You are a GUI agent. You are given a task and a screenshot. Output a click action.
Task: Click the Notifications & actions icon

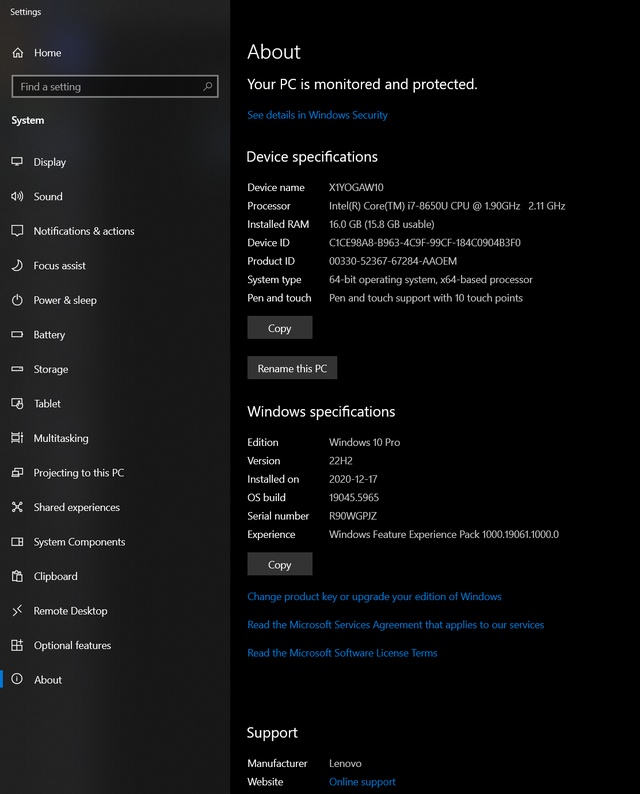[17, 231]
